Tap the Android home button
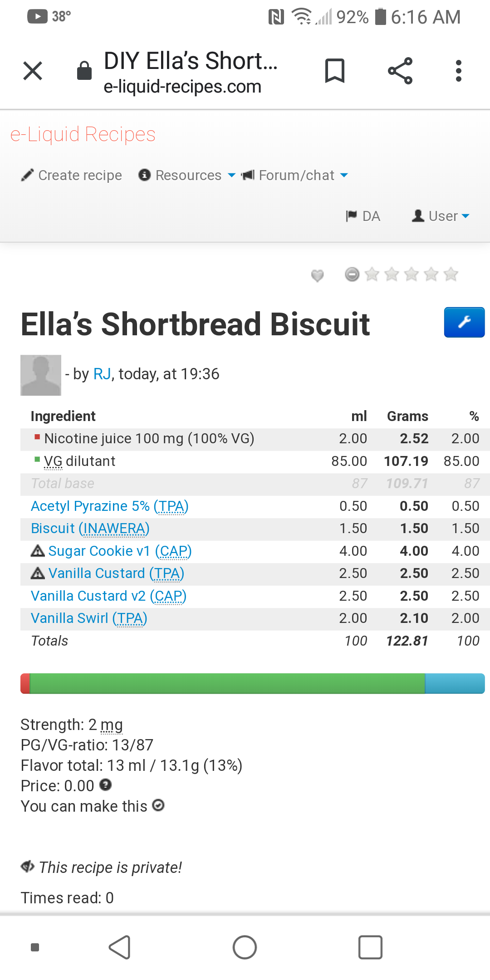The height and width of the screenshot is (980, 490). coord(245,947)
